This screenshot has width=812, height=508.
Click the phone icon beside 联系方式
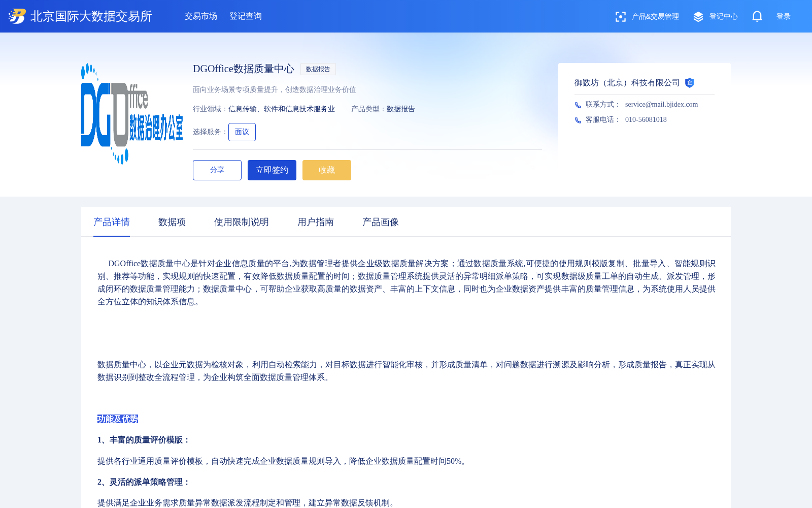578,105
